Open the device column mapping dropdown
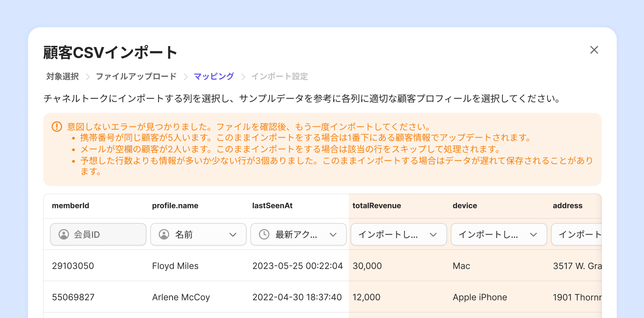 (499, 235)
